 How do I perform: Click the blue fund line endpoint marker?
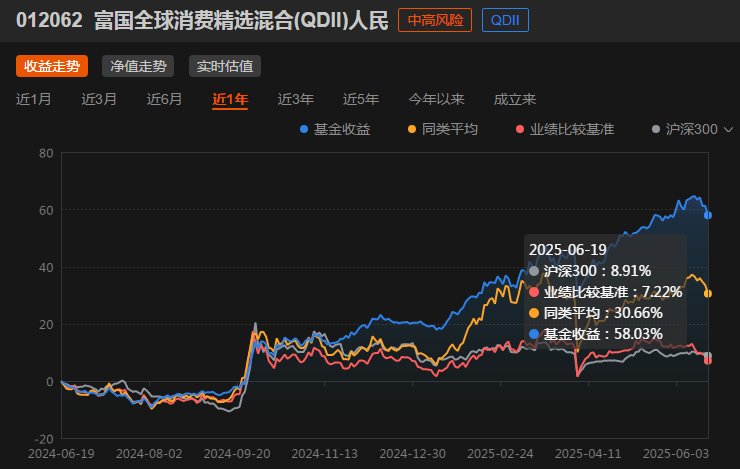[x=708, y=215]
